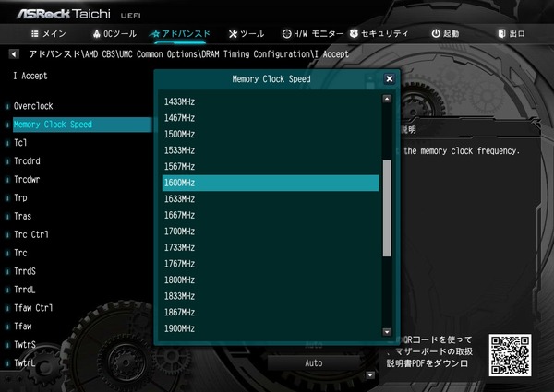Click the TrrdS setting
Screen dimensions: 554x392
tap(25, 271)
